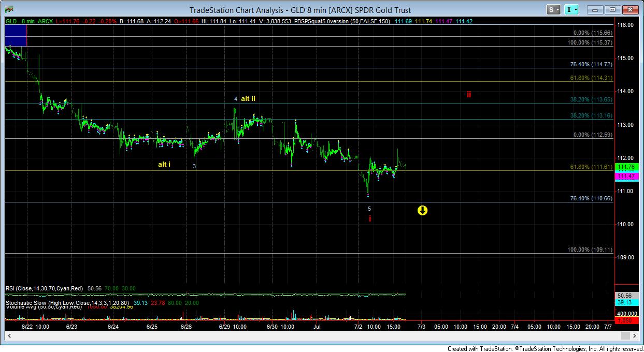This screenshot has height=352, width=644.
Task: Click the 113.00 price axis label
Action: (625, 125)
